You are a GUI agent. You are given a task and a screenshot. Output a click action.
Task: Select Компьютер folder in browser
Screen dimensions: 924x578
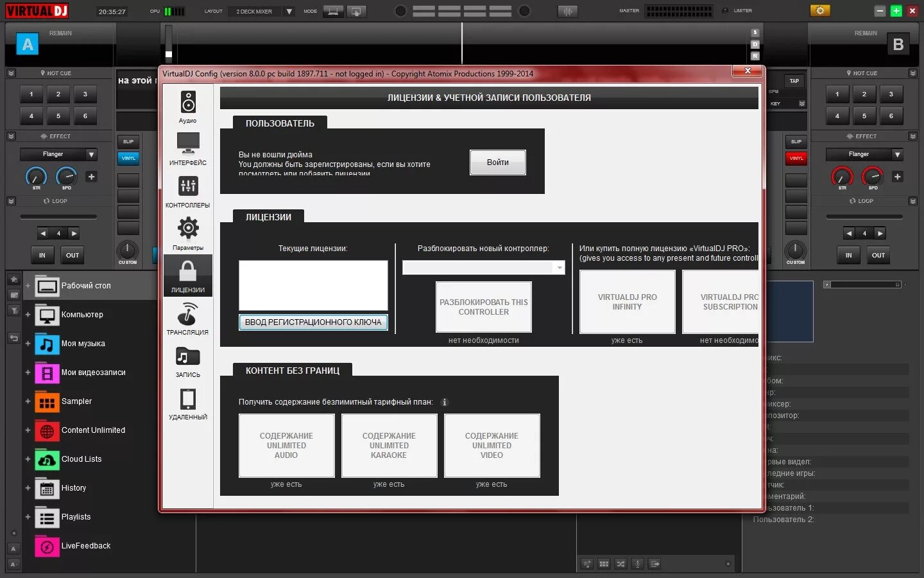[82, 315]
